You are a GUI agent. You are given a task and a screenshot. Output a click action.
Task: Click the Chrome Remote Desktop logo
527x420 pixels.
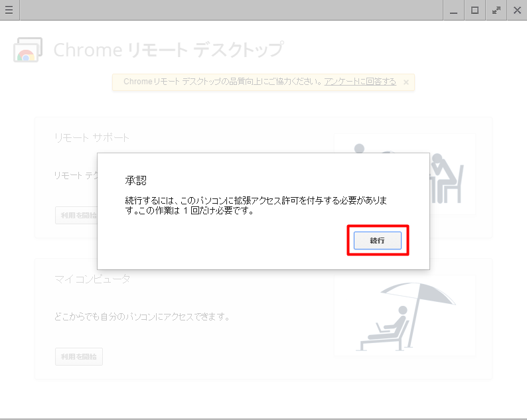[x=28, y=50]
